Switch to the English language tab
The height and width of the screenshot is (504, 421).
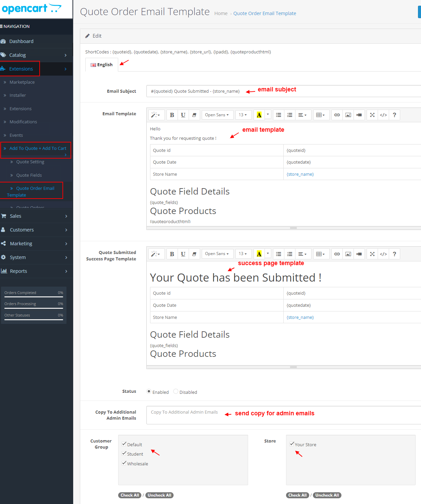(101, 65)
